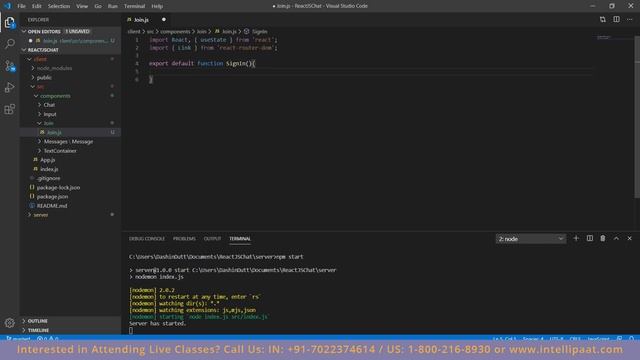640x360 pixels.
Task: Collapse the REACTJSCHAT workspace folder
Action: pos(24,50)
